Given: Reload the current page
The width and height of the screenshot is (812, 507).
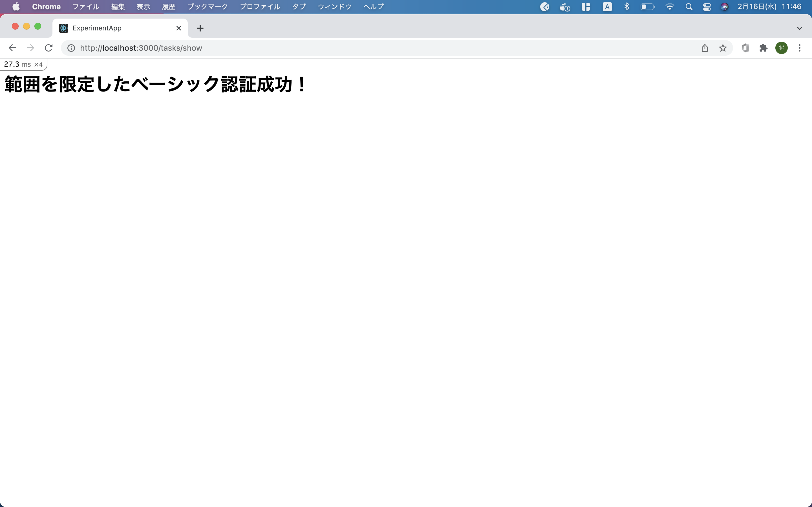Looking at the screenshot, I should pyautogui.click(x=48, y=48).
